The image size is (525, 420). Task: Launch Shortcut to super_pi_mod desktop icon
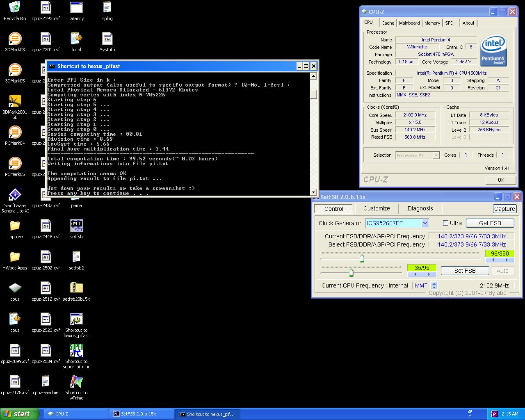click(76, 350)
